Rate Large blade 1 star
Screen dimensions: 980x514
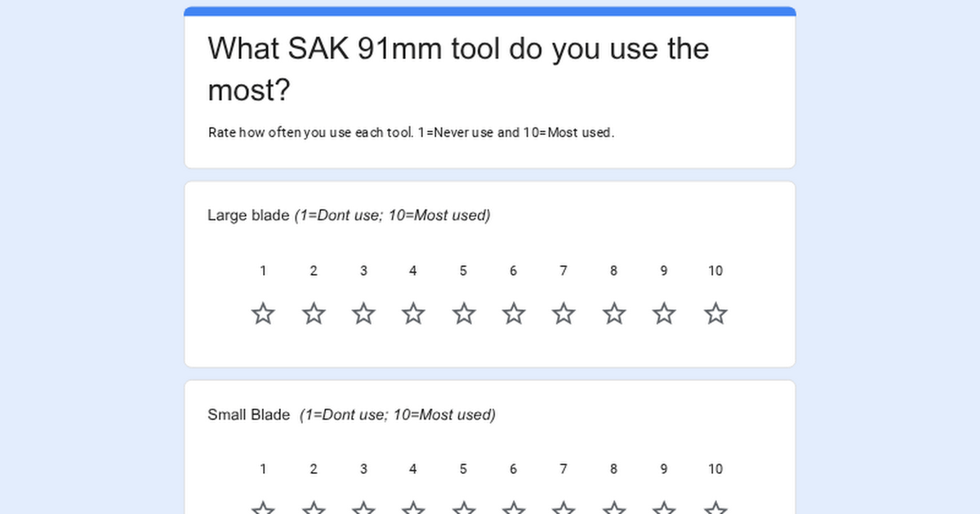tap(263, 314)
